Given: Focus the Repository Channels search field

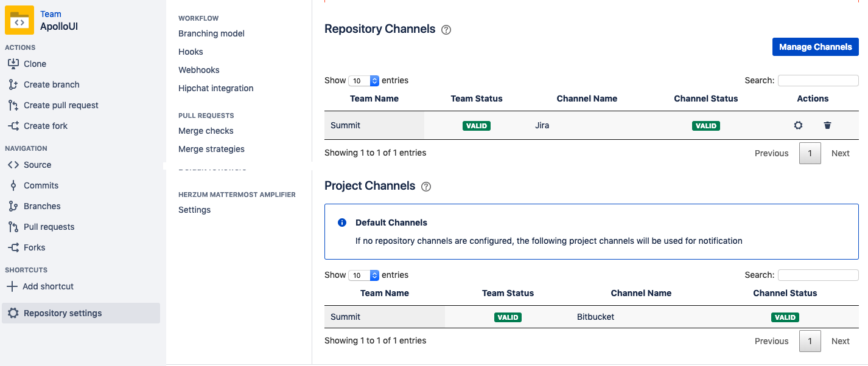Looking at the screenshot, I should pyautogui.click(x=817, y=80).
